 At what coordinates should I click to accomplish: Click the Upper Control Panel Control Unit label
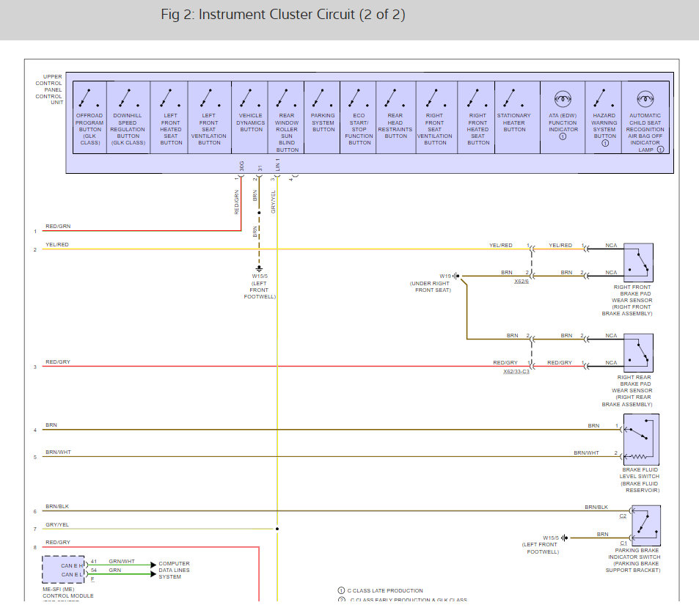49,89
